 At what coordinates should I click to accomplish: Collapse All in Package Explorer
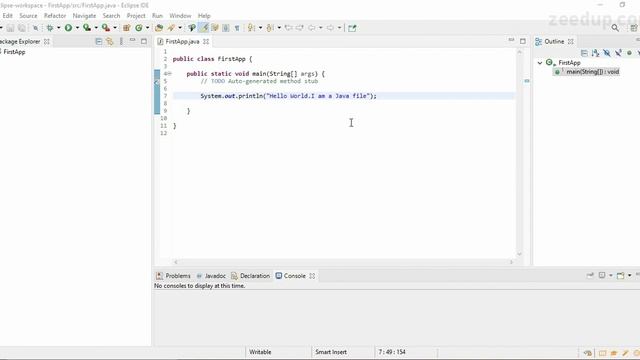coord(98,41)
